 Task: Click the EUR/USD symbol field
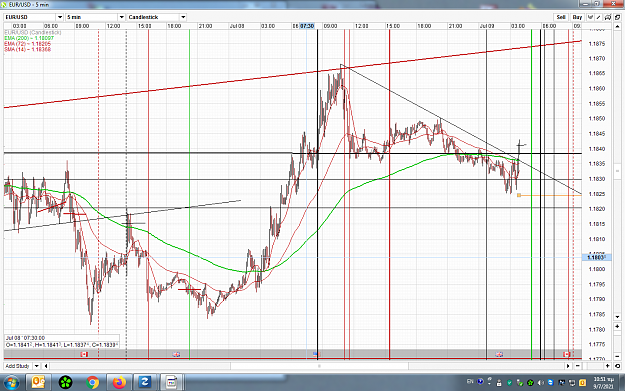tap(30, 17)
